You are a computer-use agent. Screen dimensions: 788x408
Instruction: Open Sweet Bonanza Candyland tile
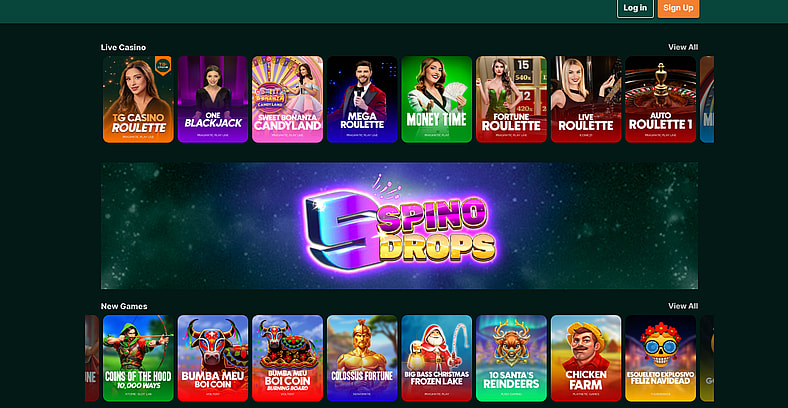pos(287,99)
